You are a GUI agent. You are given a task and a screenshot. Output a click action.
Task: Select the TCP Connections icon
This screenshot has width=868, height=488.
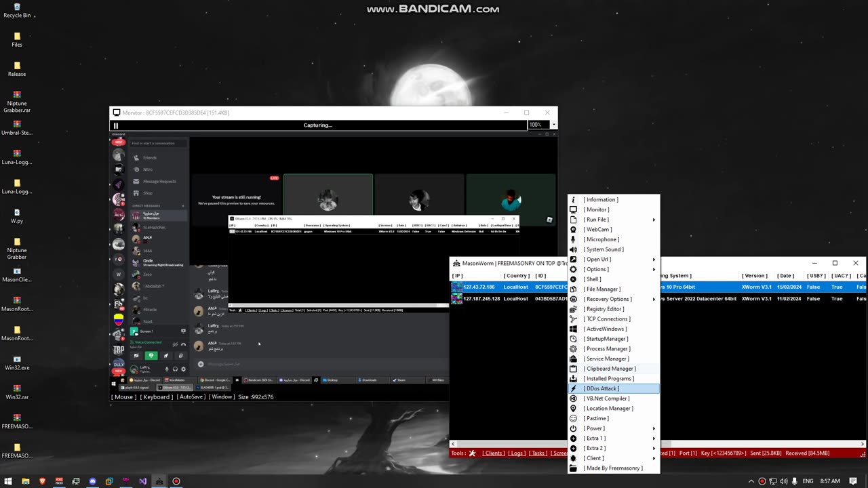pyautogui.click(x=573, y=319)
